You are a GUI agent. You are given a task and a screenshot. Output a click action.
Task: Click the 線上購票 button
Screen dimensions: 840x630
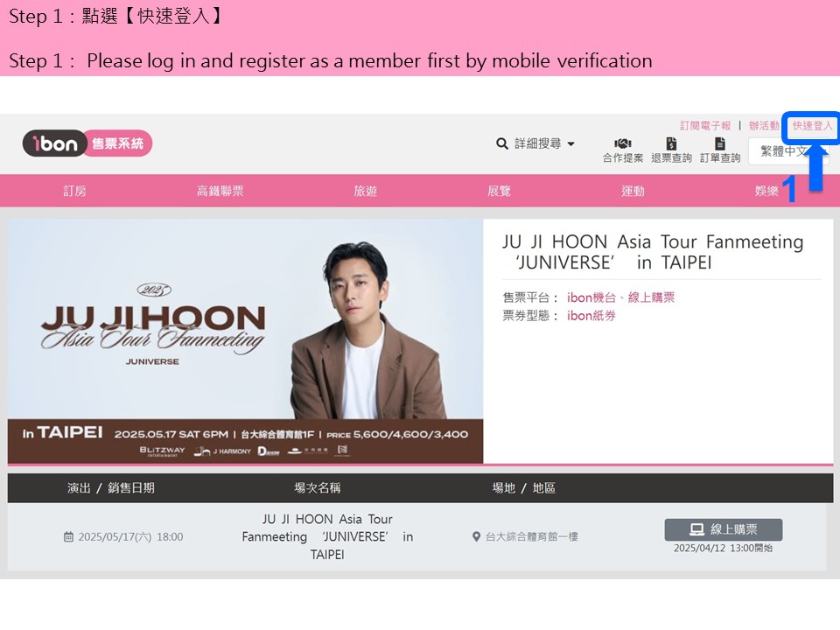click(x=724, y=530)
